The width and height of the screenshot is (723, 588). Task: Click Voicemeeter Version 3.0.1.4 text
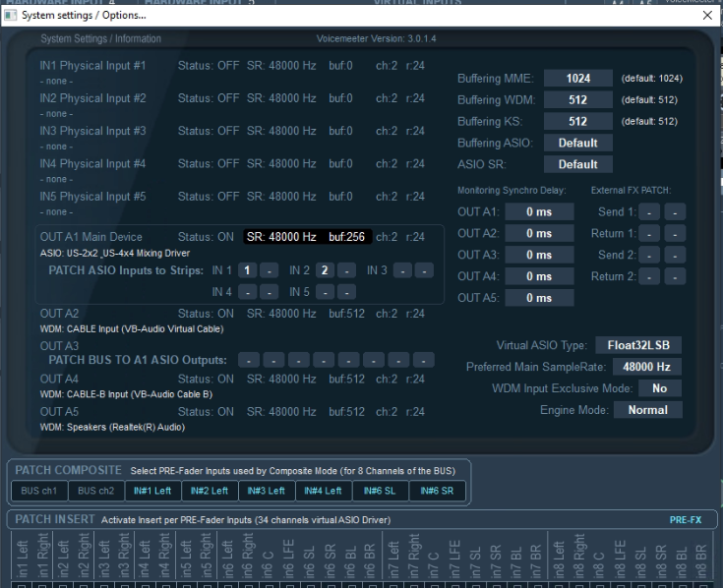pos(376,38)
